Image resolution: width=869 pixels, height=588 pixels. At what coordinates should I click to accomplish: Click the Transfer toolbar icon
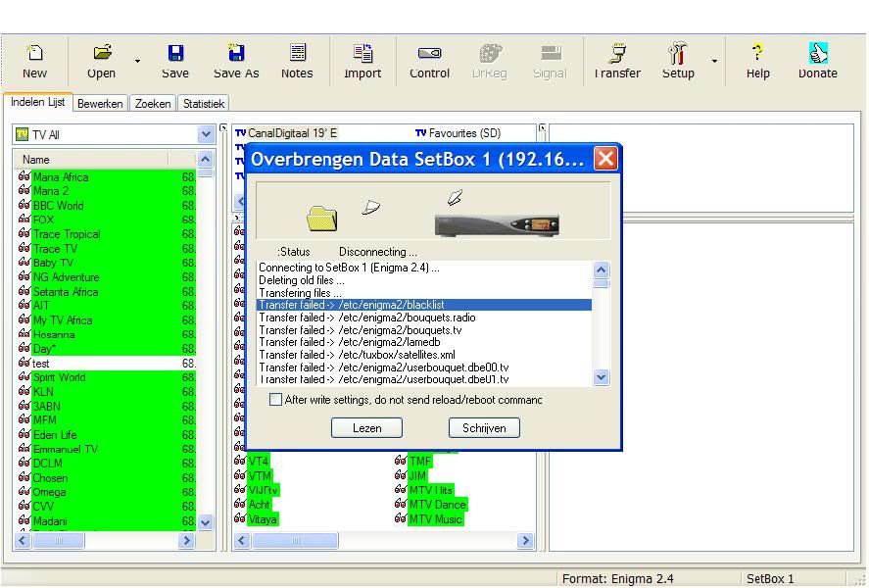point(617,53)
